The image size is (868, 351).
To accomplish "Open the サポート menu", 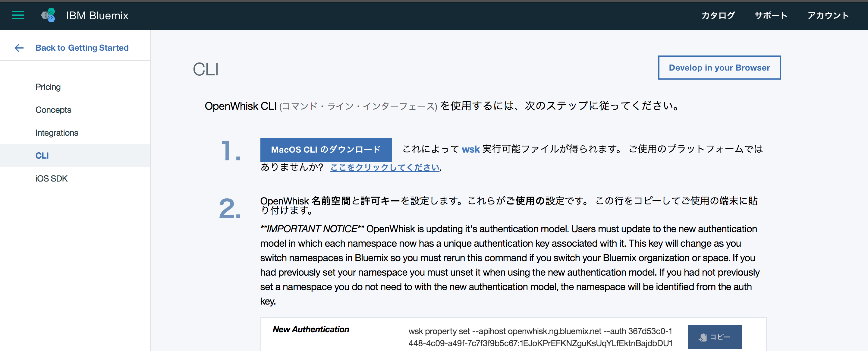I will click(771, 15).
